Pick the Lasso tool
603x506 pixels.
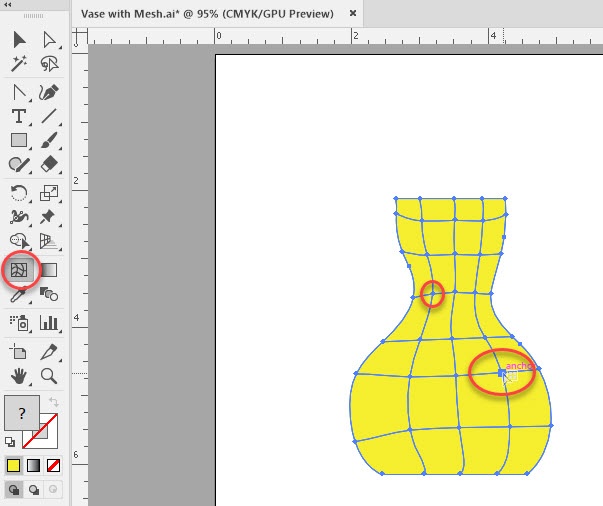(48, 64)
